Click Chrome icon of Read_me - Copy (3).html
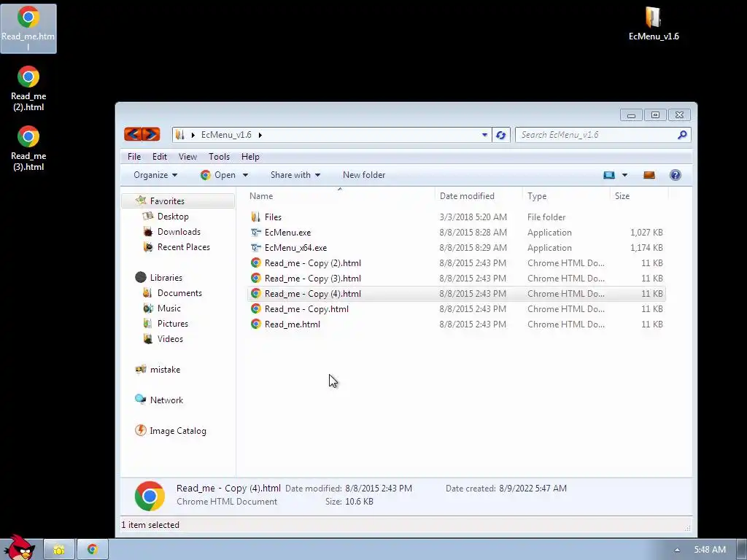 click(256, 278)
